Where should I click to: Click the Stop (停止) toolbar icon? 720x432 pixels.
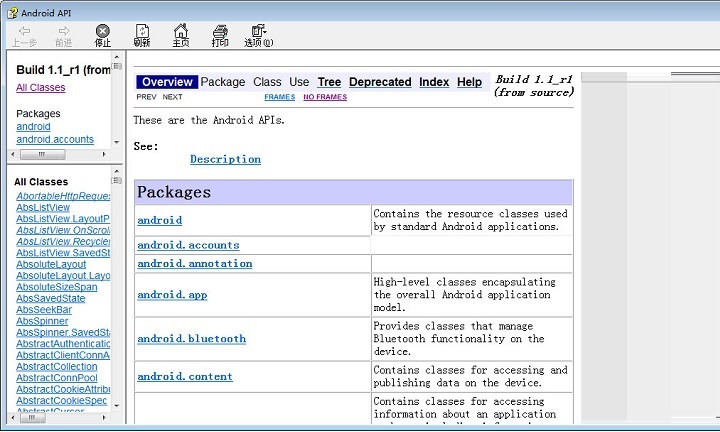[102, 35]
